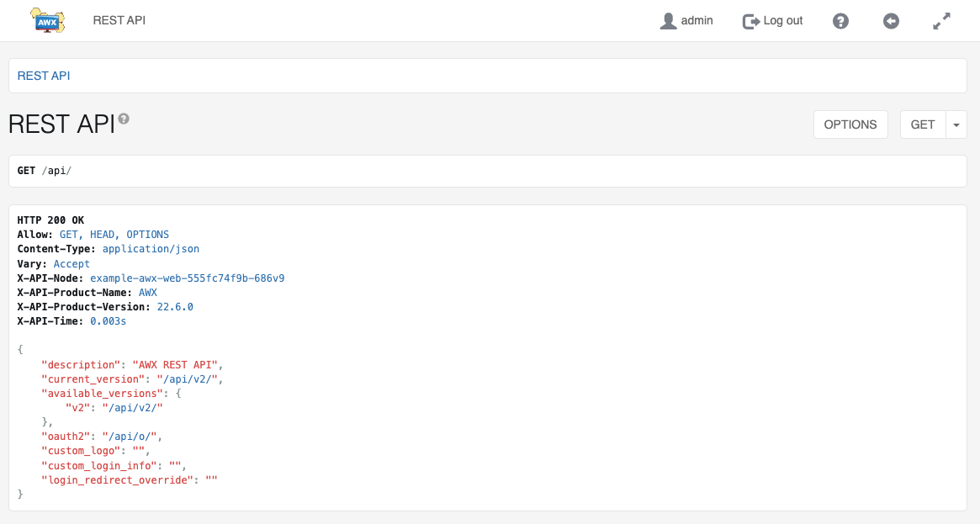Open the admin user menu item
The height and width of the screenshot is (524, 980).
coord(697,20)
